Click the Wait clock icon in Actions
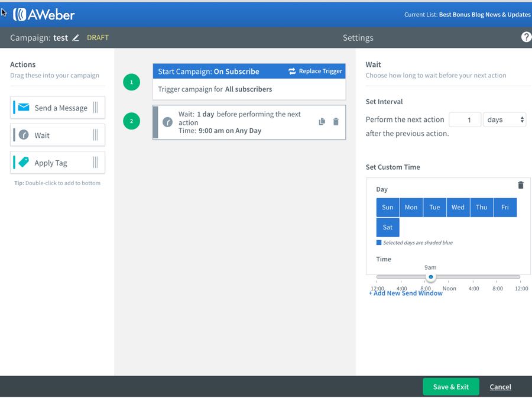The image size is (532, 398). point(24,135)
